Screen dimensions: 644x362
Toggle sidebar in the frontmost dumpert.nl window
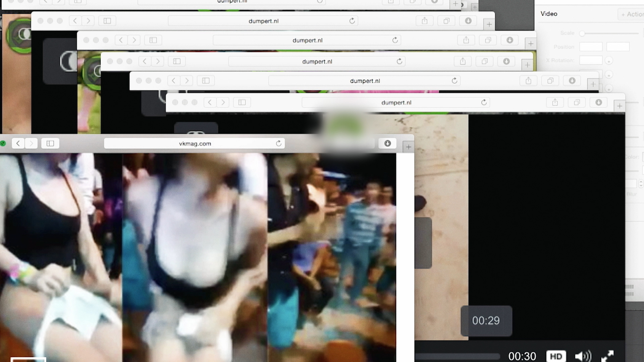click(x=242, y=102)
